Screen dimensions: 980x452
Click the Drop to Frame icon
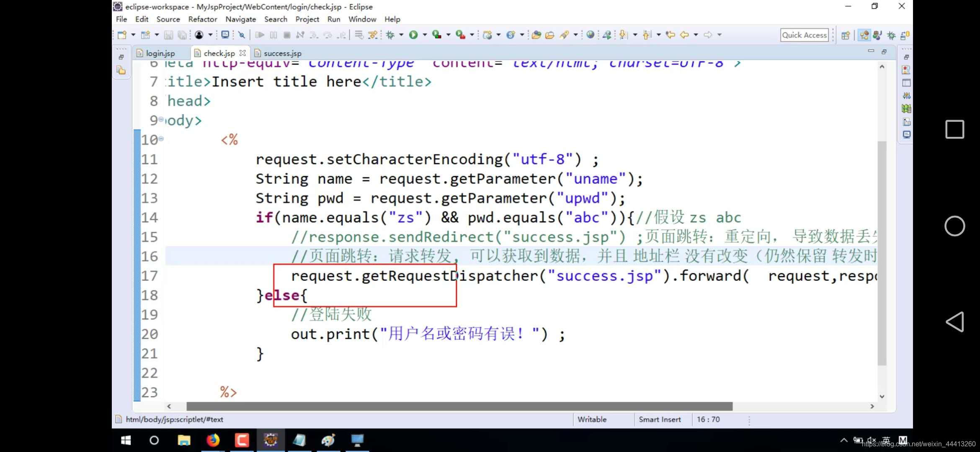tap(359, 35)
